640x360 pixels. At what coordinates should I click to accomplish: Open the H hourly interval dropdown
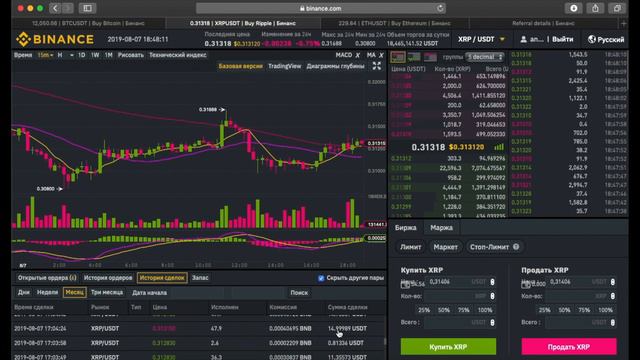point(65,55)
